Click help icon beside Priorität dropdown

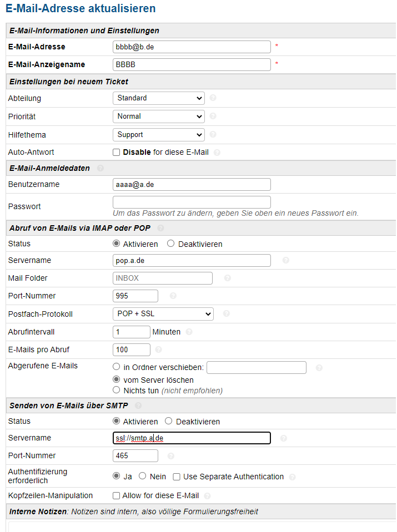(213, 116)
